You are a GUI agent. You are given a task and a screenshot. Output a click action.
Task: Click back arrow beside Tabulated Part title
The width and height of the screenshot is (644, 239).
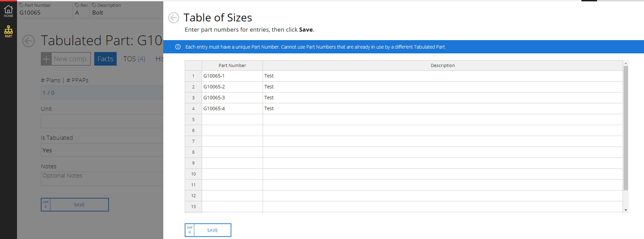29,41
